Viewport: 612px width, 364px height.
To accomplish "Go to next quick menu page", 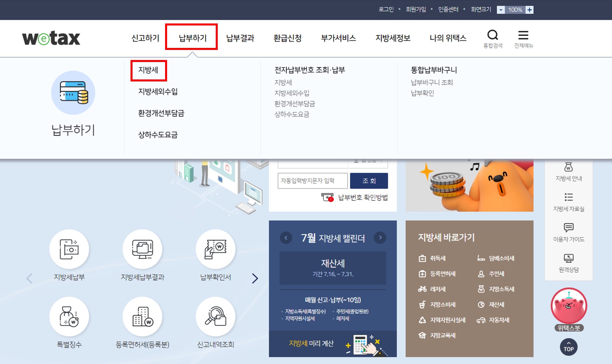I will [255, 278].
